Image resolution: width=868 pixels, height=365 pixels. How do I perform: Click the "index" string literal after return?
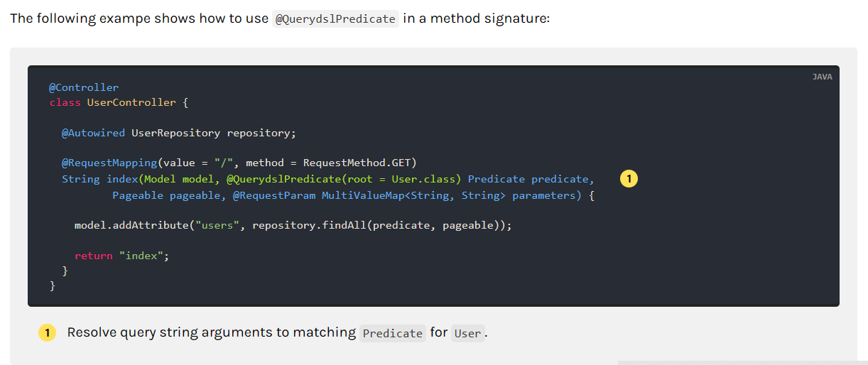click(x=141, y=256)
